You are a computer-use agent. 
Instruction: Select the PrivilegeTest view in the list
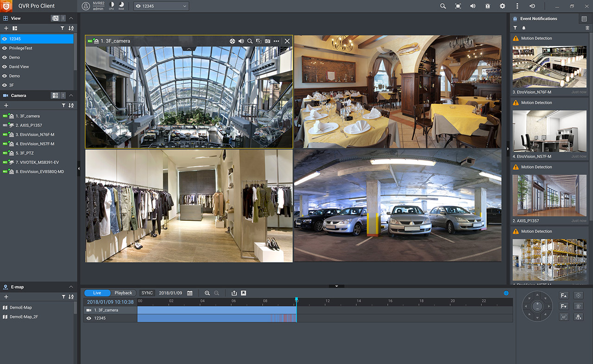(x=21, y=48)
